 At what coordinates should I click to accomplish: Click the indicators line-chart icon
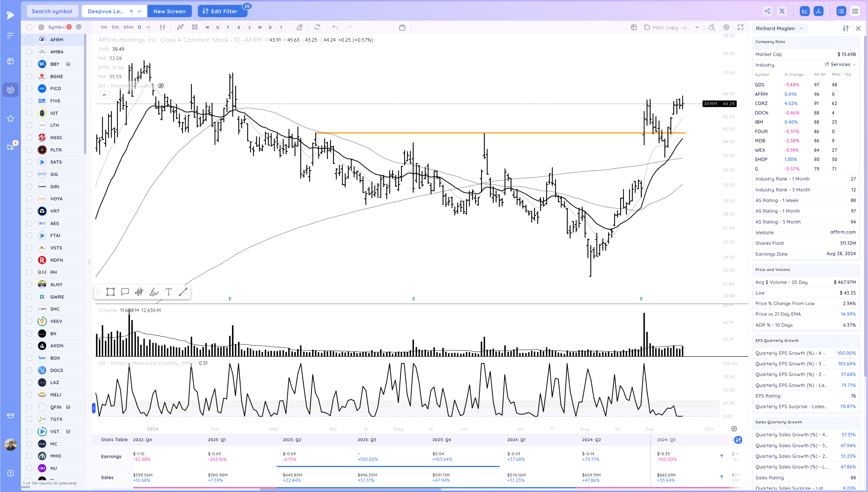(x=180, y=27)
